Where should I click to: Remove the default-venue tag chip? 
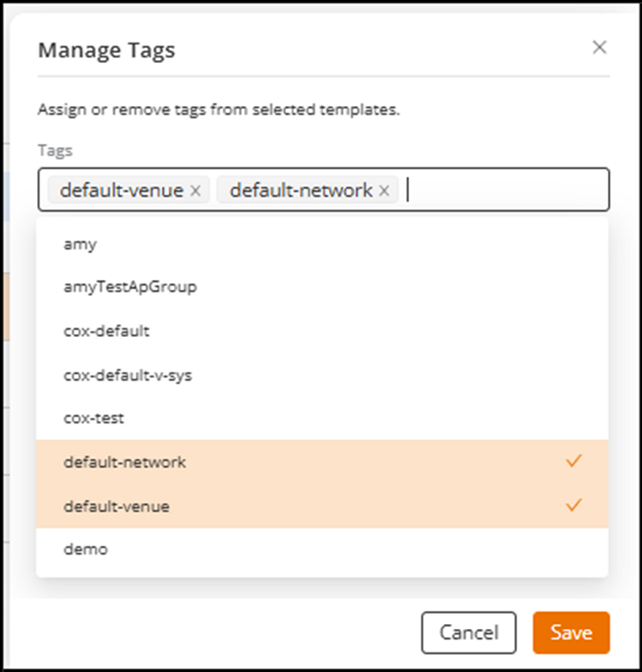[195, 191]
